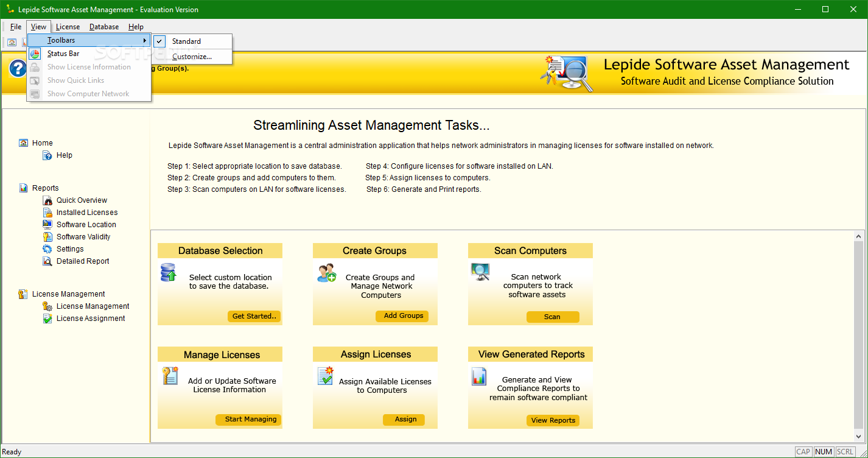
Task: Click the Reports chart icon in sidebar
Action: (x=23, y=188)
